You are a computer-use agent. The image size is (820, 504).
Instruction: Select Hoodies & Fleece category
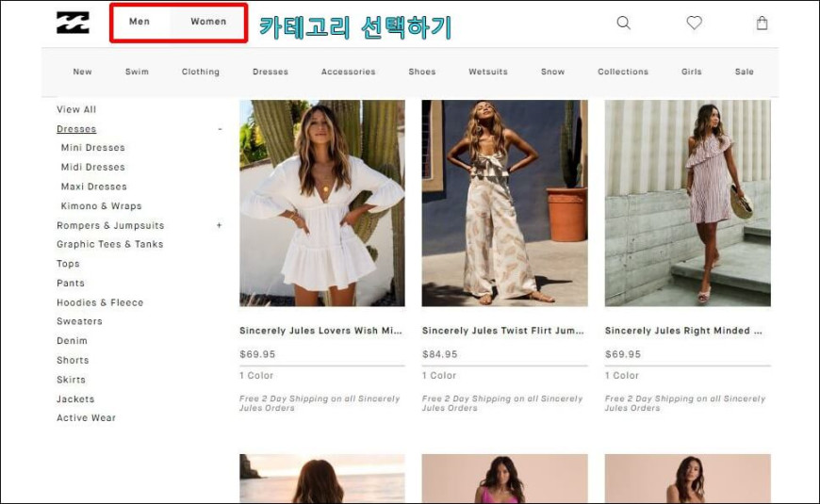[x=100, y=302]
